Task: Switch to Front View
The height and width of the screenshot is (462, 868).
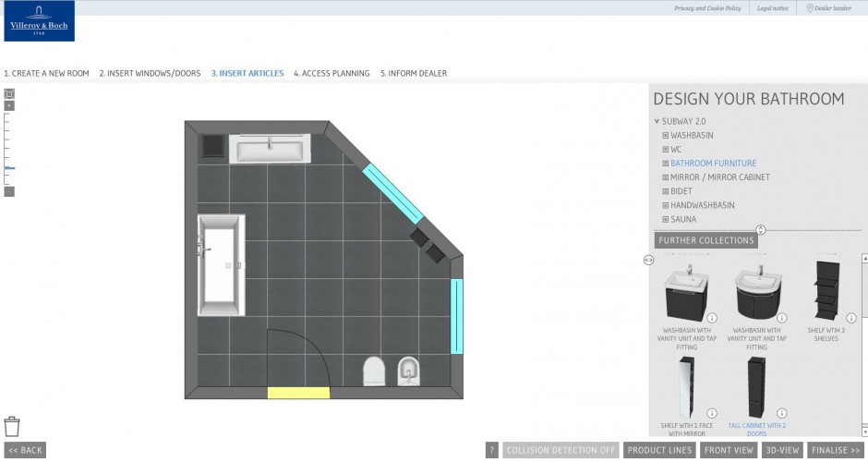Action: (729, 450)
